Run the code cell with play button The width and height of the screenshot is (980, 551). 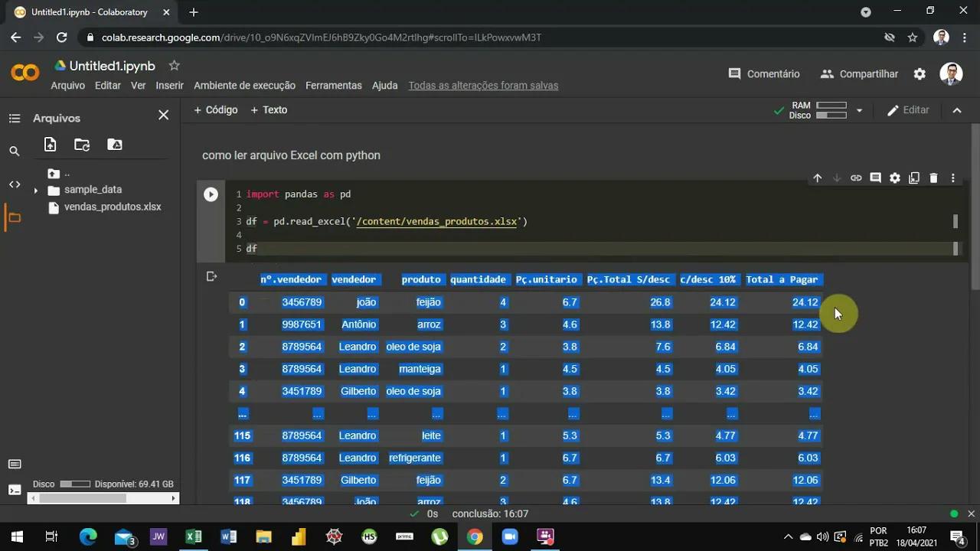[211, 194]
